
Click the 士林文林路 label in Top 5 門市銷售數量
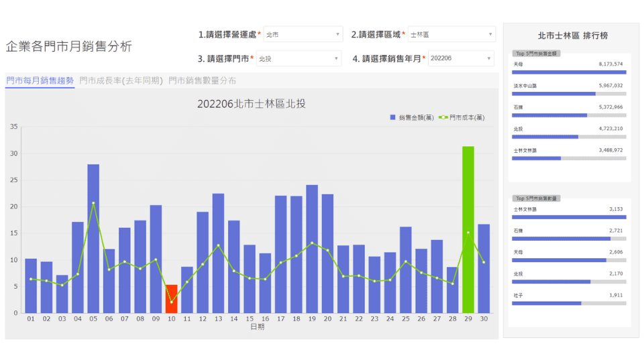tap(525, 209)
